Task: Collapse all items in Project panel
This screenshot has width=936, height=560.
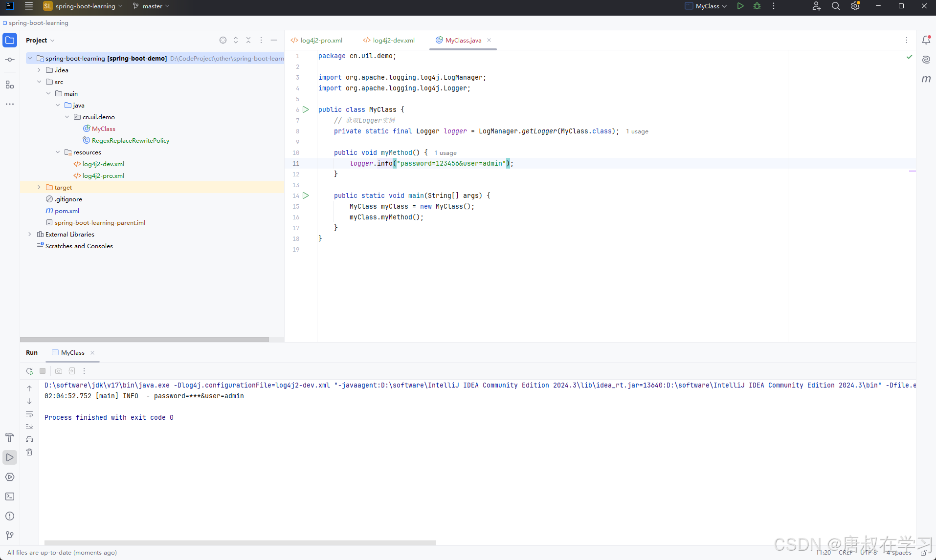Action: [x=248, y=40]
